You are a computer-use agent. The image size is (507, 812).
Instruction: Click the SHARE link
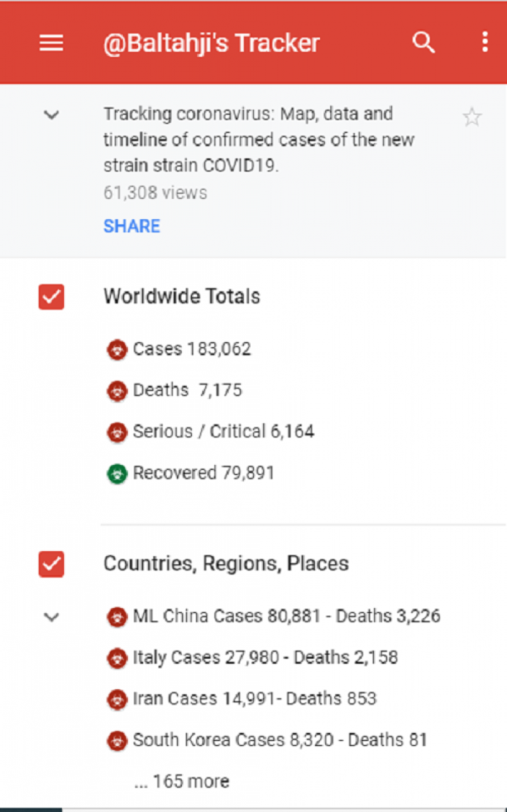pyautogui.click(x=132, y=226)
